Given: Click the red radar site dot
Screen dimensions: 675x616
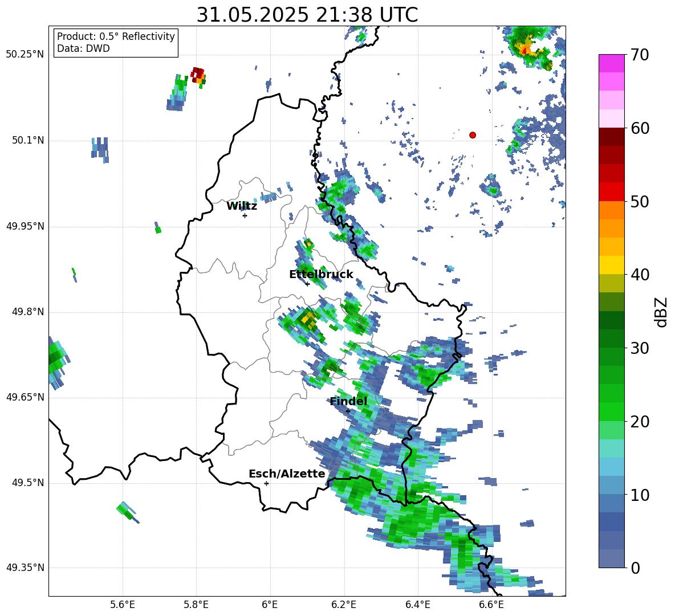Looking at the screenshot, I should [x=472, y=135].
